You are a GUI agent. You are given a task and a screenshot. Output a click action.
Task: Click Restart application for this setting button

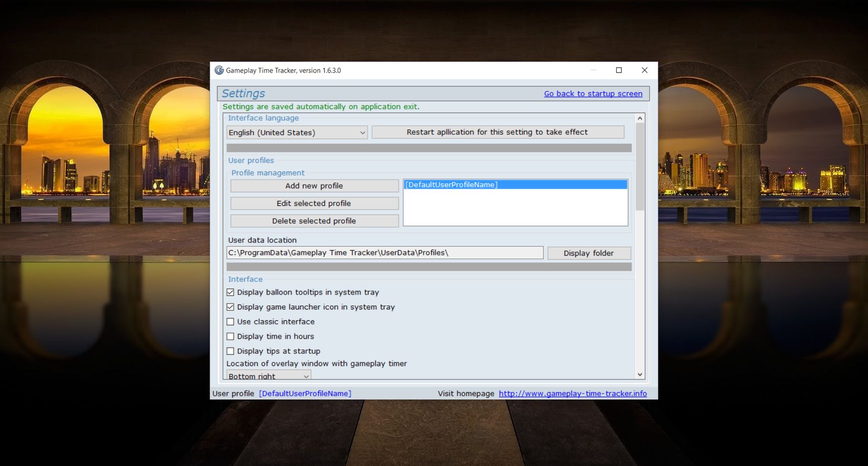coord(498,132)
